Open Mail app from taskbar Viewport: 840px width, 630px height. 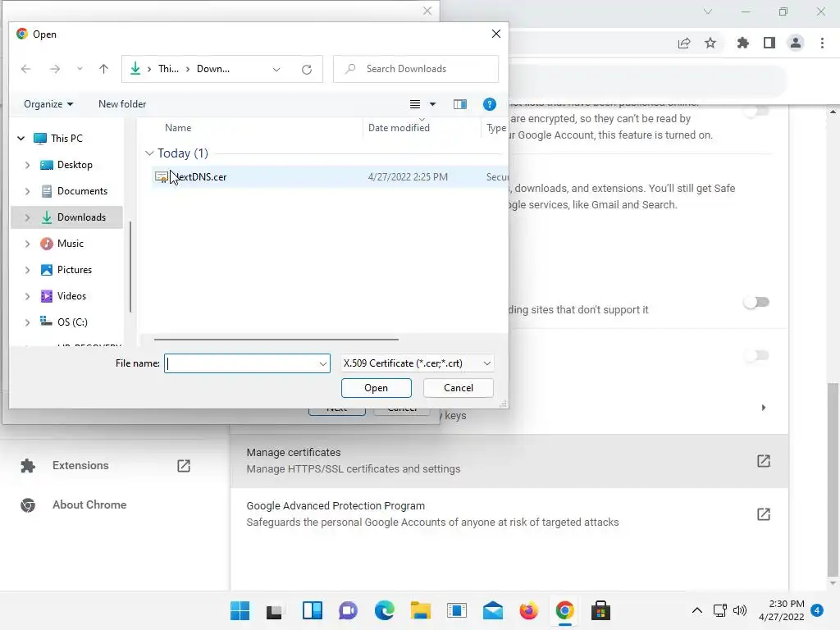point(492,610)
